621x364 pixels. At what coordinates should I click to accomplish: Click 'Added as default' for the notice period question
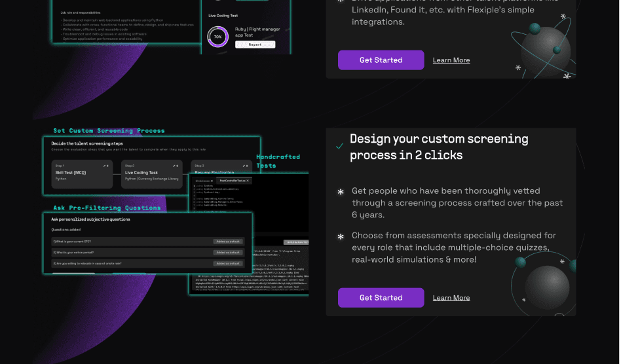click(x=228, y=253)
